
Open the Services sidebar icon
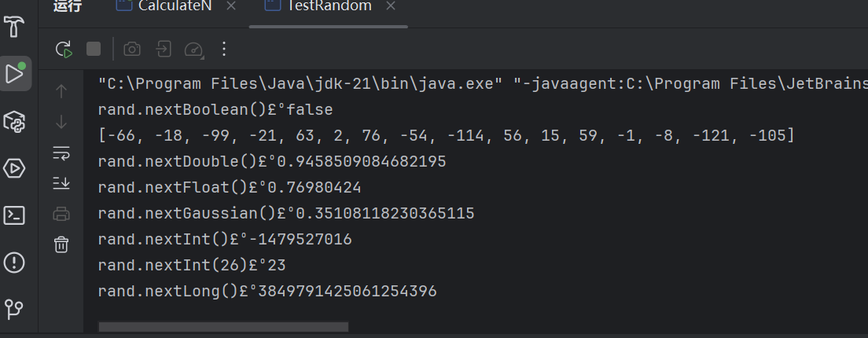point(14,168)
